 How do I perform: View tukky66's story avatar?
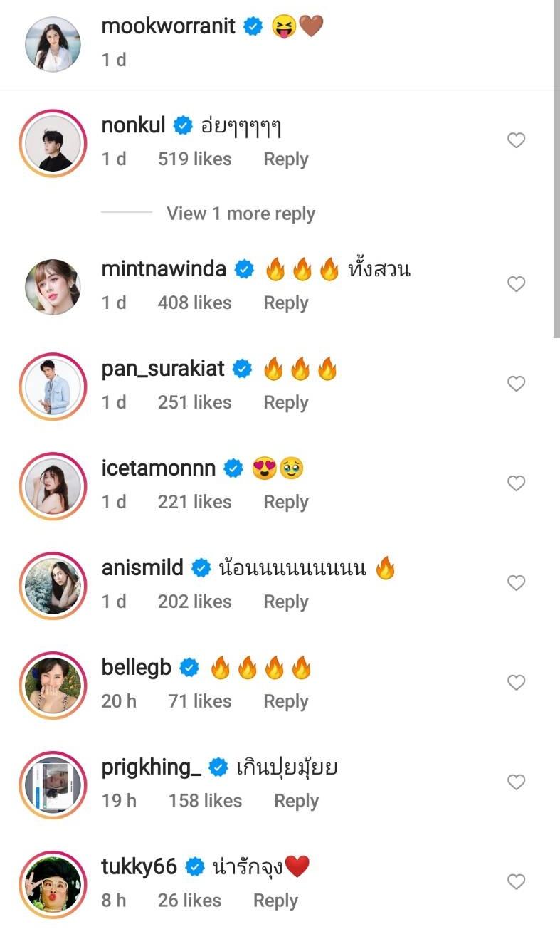(x=53, y=884)
